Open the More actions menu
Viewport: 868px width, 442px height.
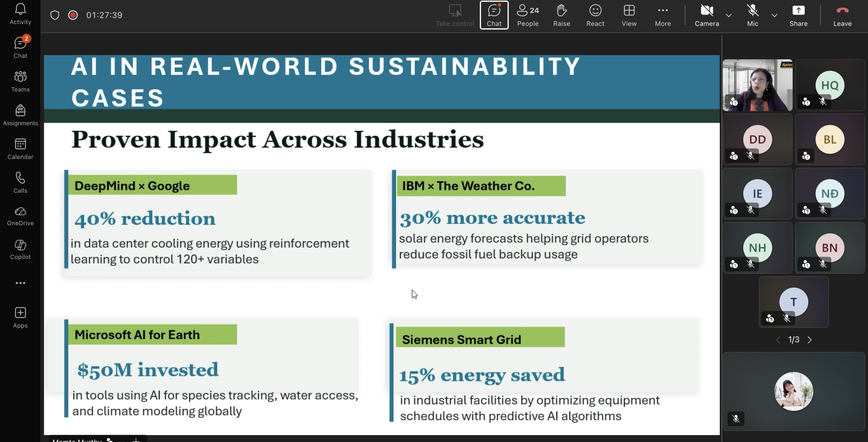663,15
